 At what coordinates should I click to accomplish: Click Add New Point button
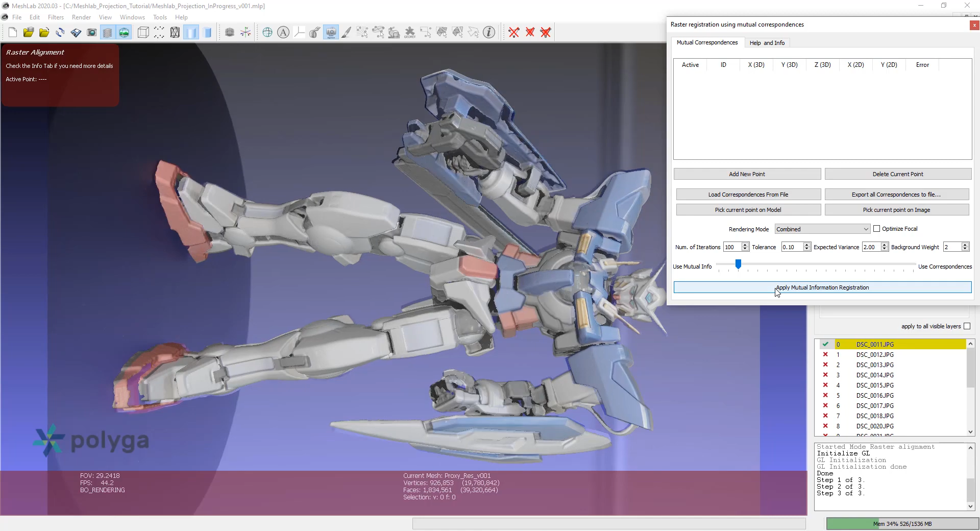(747, 174)
